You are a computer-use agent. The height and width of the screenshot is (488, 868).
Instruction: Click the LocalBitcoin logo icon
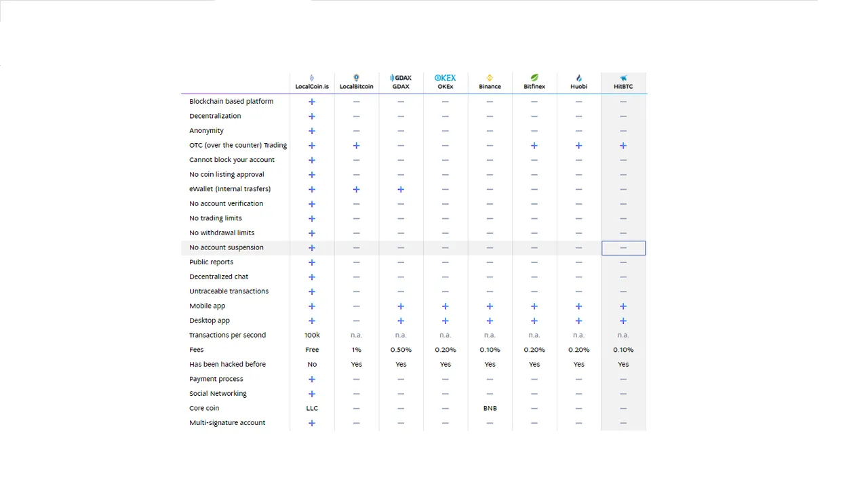pyautogui.click(x=357, y=78)
